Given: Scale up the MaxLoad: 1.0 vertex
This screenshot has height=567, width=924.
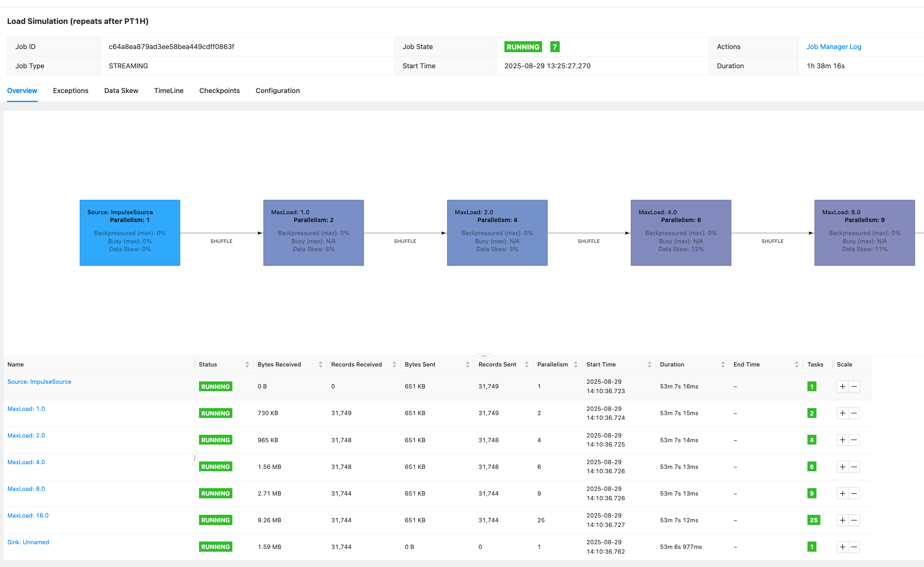Looking at the screenshot, I should (x=842, y=413).
